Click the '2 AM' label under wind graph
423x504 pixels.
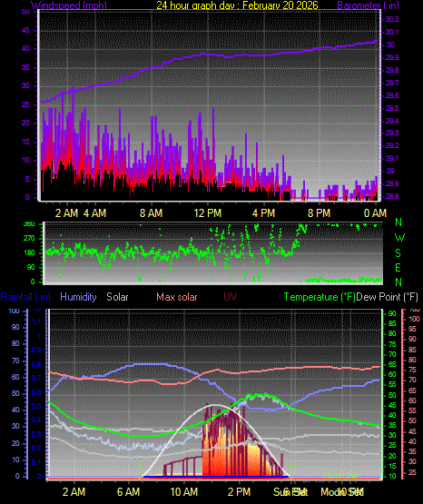click(66, 212)
